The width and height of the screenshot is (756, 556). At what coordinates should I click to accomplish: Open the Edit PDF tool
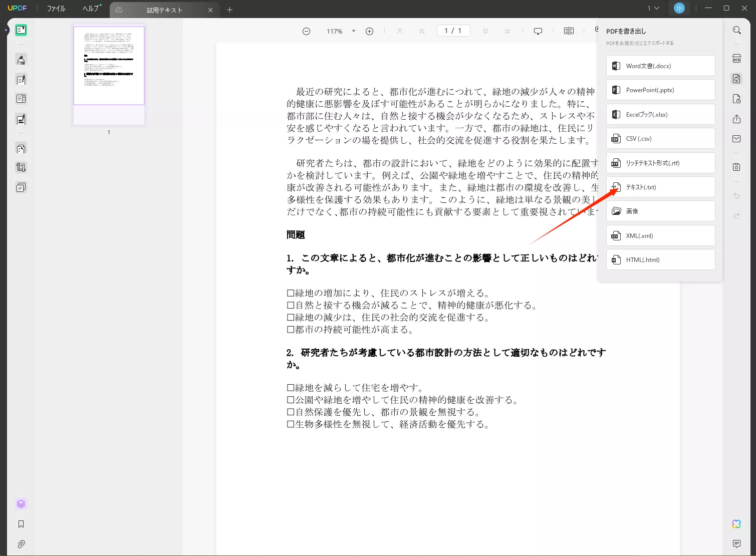[21, 80]
